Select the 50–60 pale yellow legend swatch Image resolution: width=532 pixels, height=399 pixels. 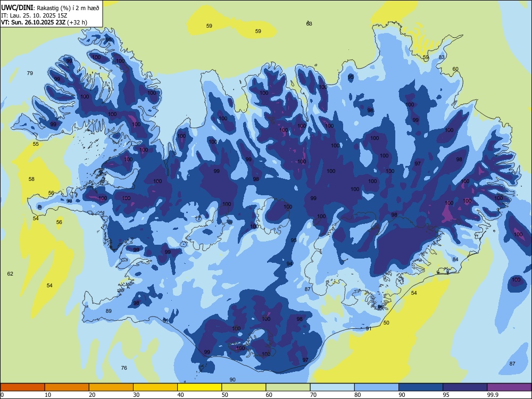point(244,387)
